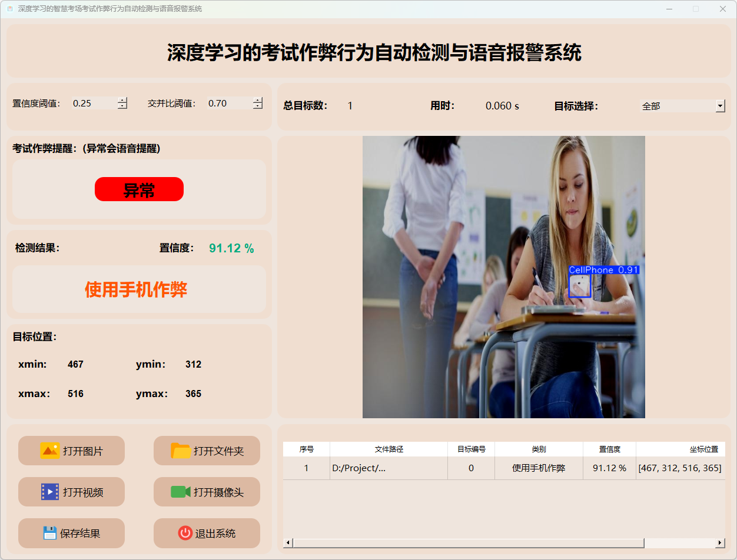
Task: Click the 序号 column header
Action: 307,449
